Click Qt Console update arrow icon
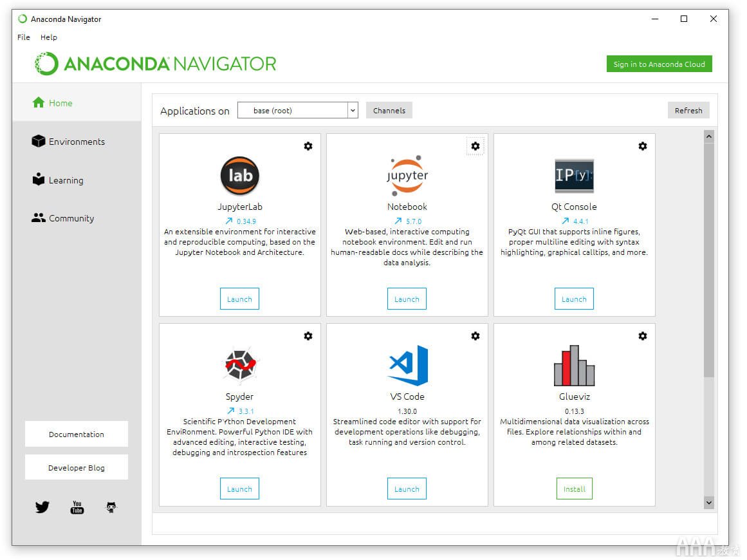 click(565, 221)
